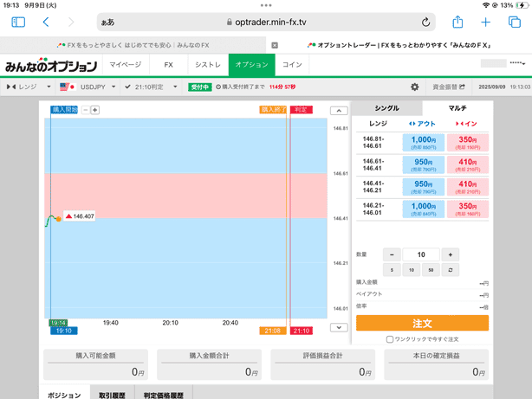Open the マイページ menu item
The image size is (532, 399).
126,65
